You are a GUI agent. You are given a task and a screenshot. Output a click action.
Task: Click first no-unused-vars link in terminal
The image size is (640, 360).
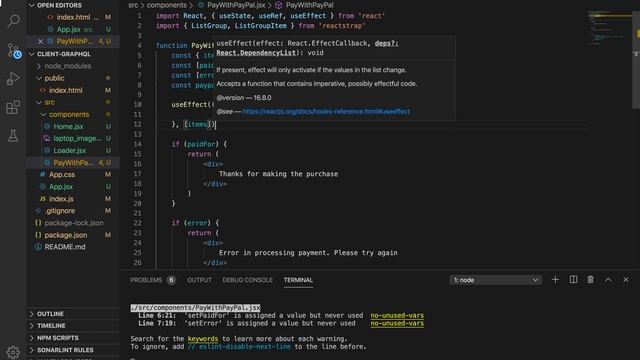tap(397, 316)
